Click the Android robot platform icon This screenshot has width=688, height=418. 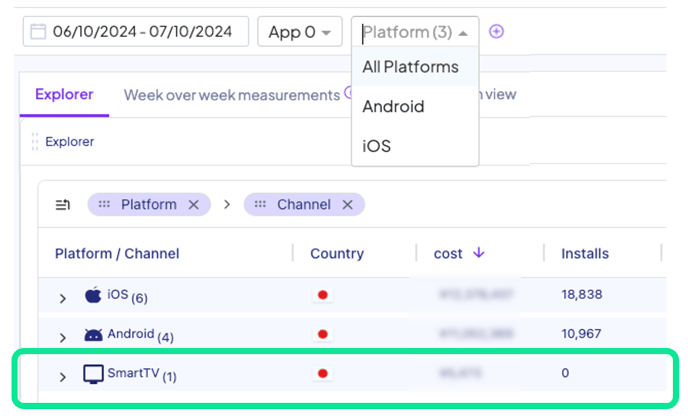(x=93, y=335)
